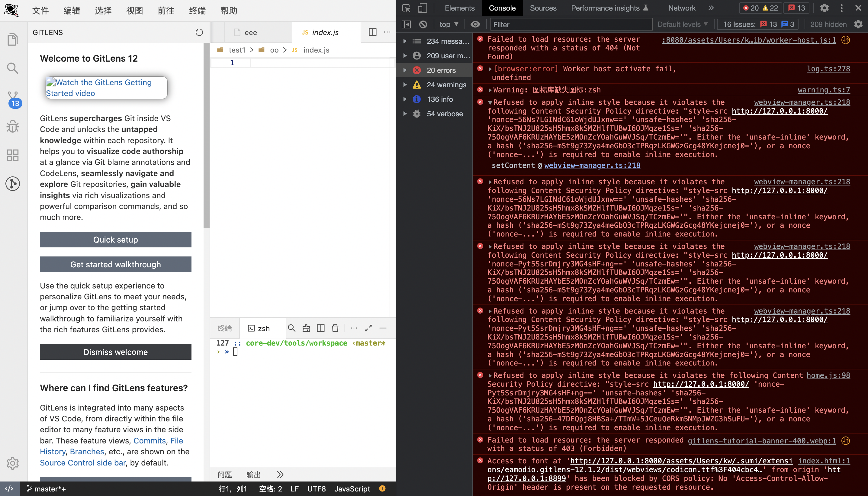This screenshot has height=496, width=868.
Task: Toggle the device toolbar in DevTools
Action: (x=422, y=8)
